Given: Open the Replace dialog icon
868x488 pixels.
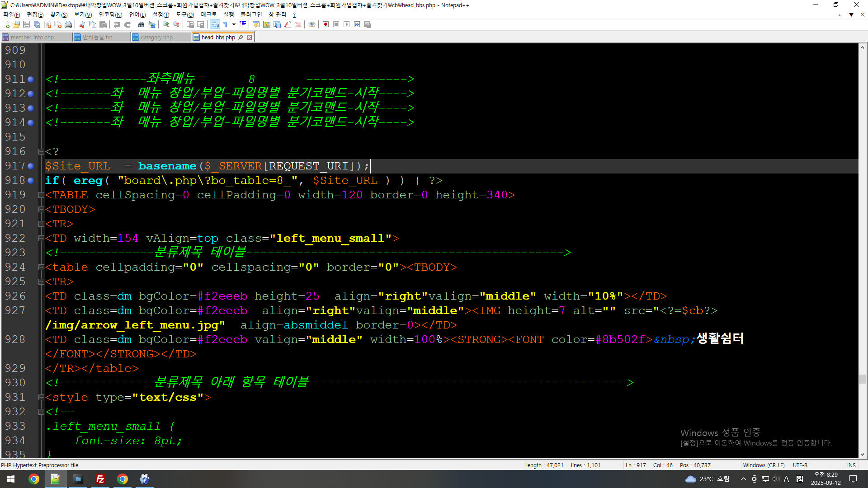Looking at the screenshot, I should (152, 24).
